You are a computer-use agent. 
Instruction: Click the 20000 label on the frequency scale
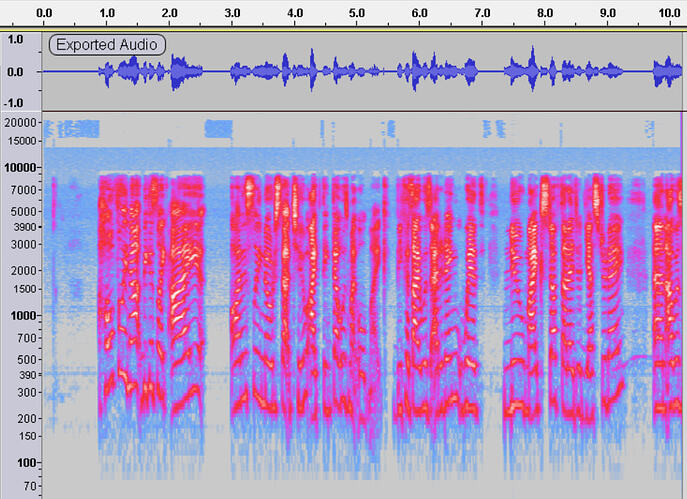20,122
